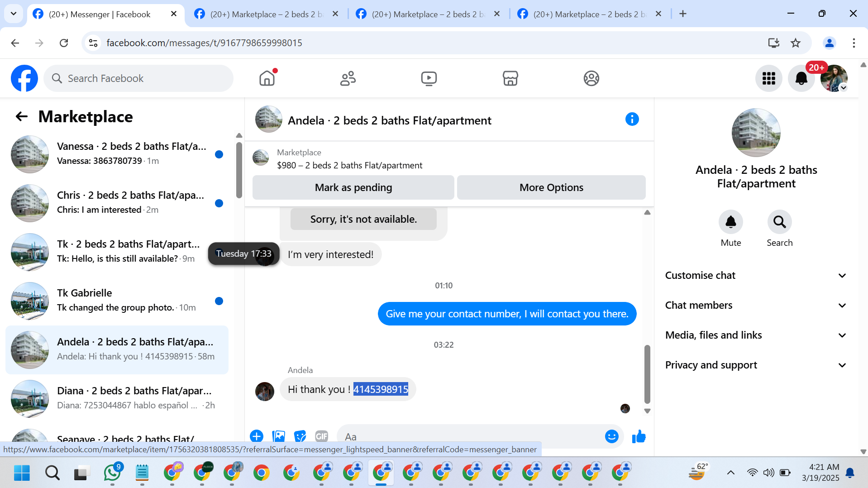
Task: Open the Tk Gabrielle group conversation
Action: pos(117,301)
